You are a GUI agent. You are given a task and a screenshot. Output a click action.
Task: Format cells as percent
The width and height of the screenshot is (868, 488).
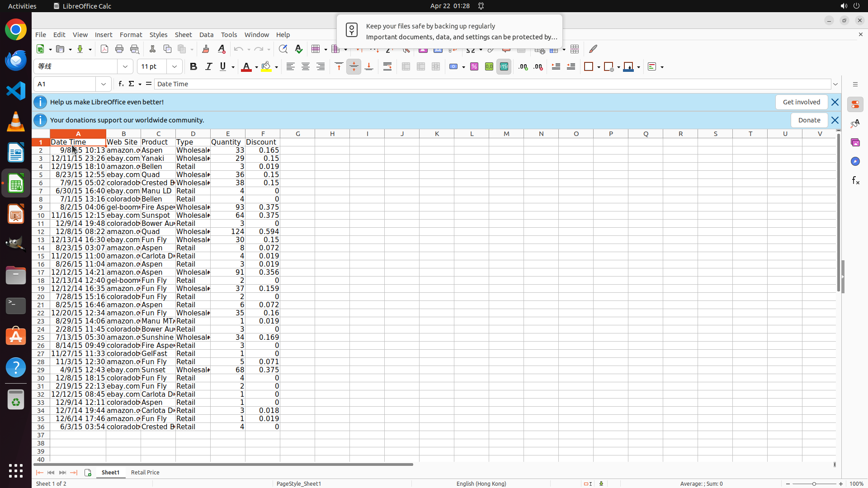pyautogui.click(x=474, y=67)
